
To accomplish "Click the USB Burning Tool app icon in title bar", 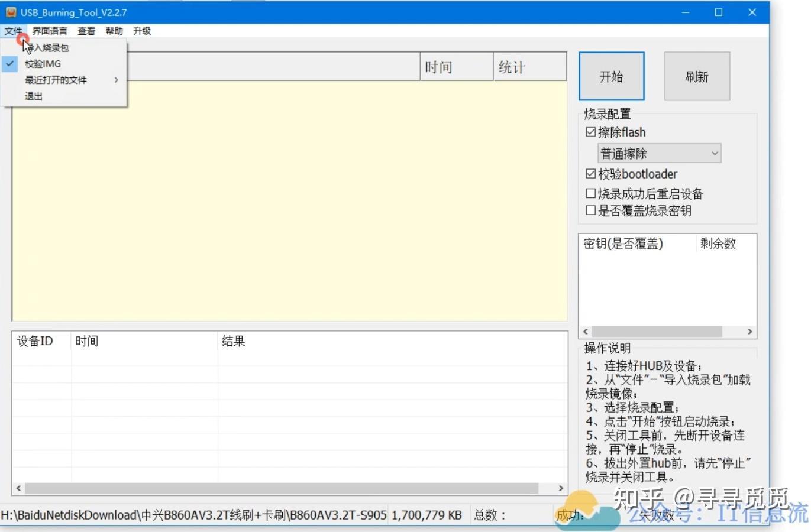I will tap(11, 12).
